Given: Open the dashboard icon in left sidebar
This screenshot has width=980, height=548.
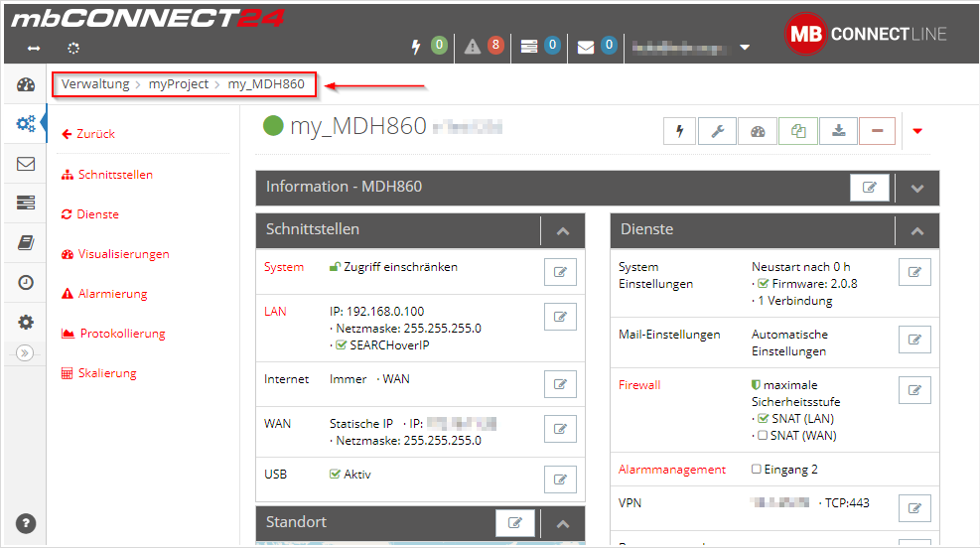Looking at the screenshot, I should pos(26,85).
